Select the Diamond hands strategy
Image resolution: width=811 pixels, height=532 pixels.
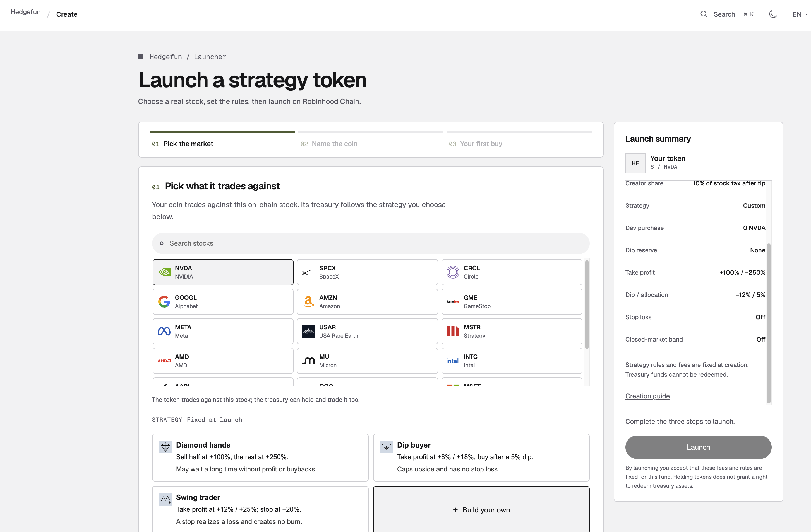point(260,458)
